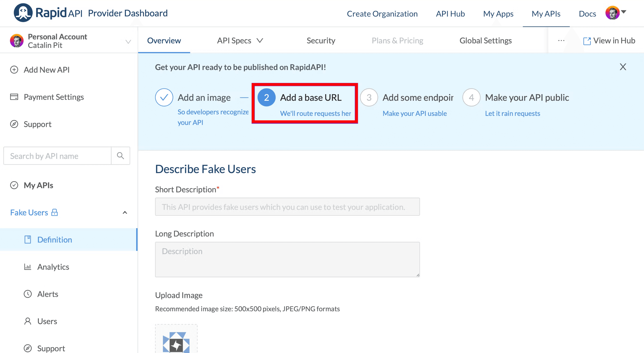The width and height of the screenshot is (644, 353).
Task: Open the Security tab
Action: [x=321, y=40]
